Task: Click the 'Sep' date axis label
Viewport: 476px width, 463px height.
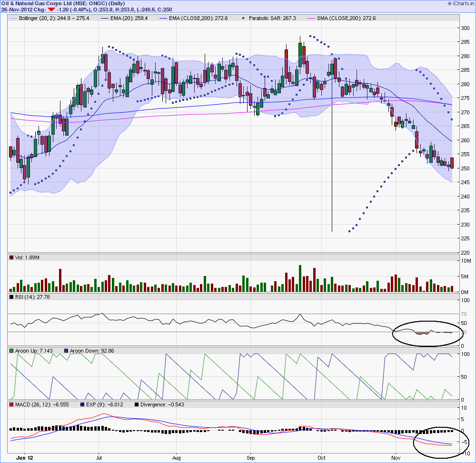Action: (x=251, y=458)
